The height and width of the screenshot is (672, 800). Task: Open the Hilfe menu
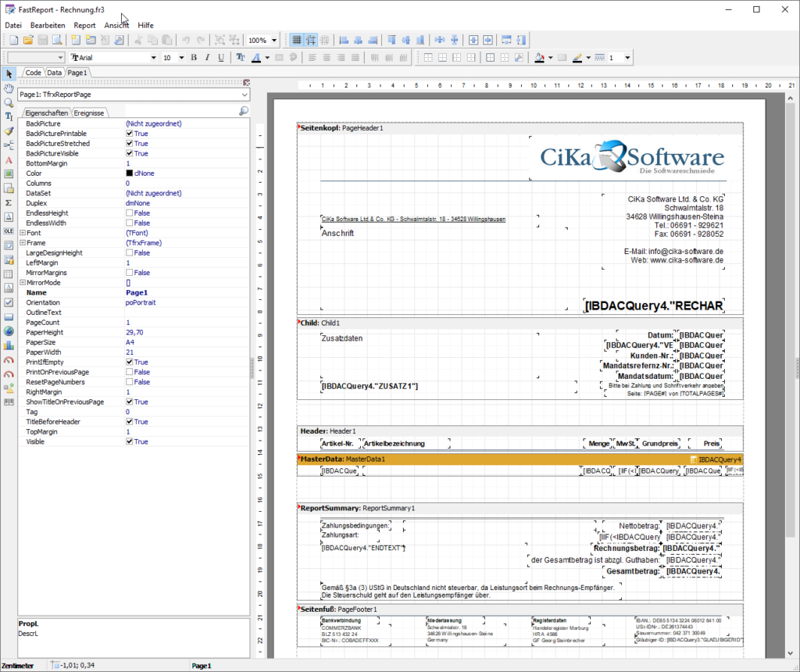[145, 25]
